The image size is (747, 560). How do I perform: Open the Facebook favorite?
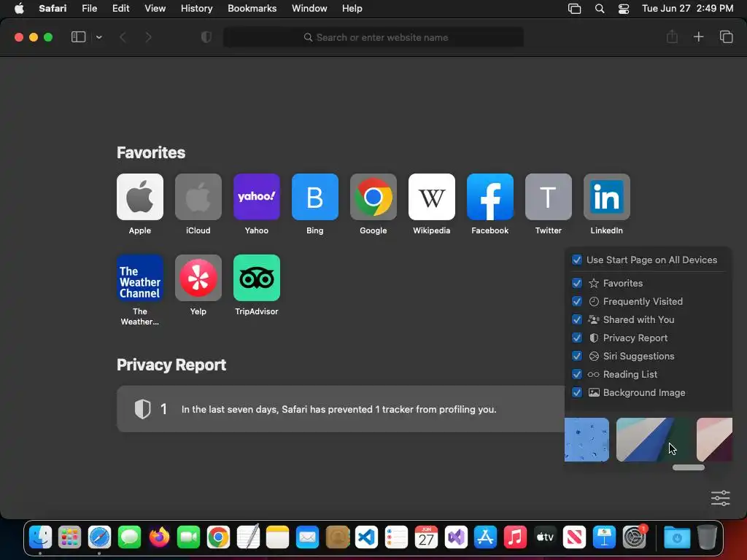[x=489, y=197]
